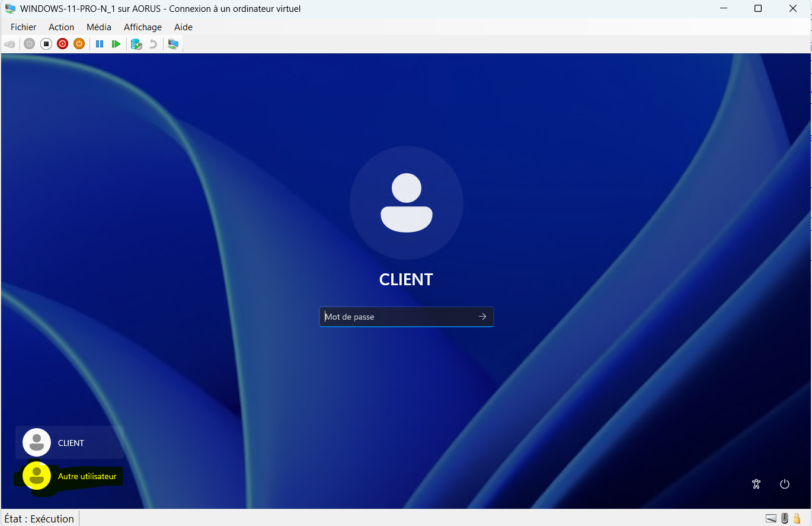Expand the Affichage menu

[x=142, y=27]
